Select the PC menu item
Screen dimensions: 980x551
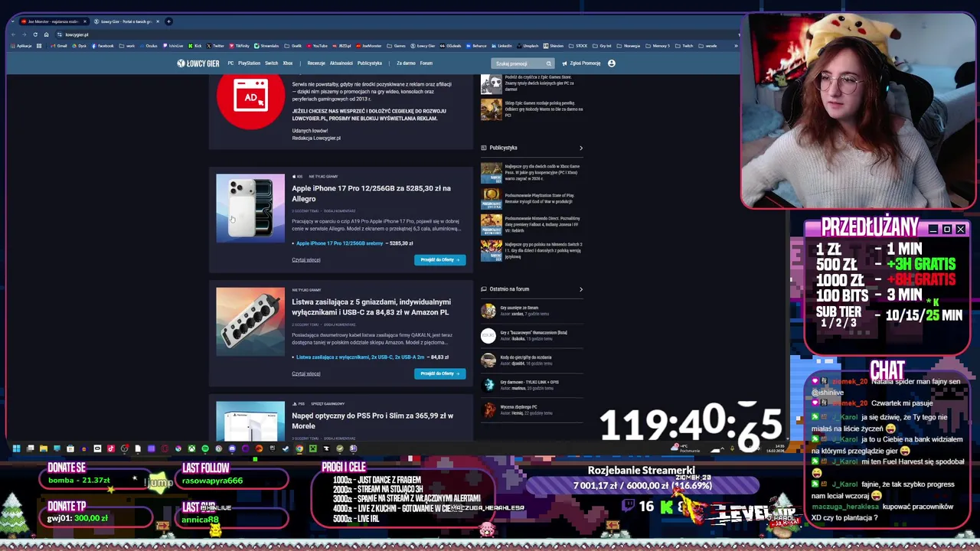click(230, 64)
